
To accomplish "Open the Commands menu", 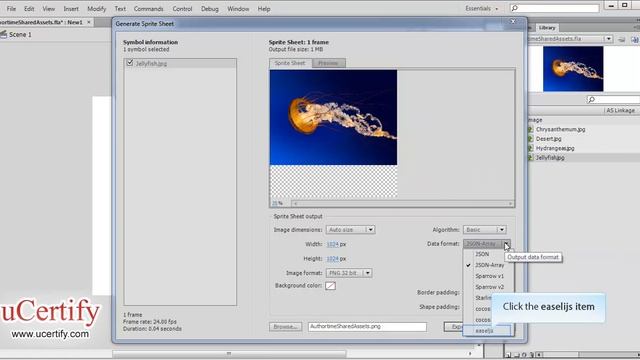I will pyautogui.click(x=149, y=9).
